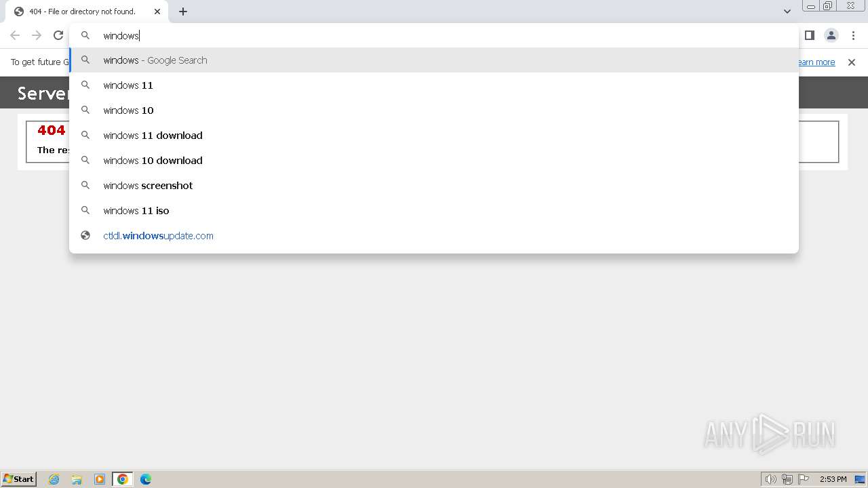Select 'windows 11 iso' suggestion

434,211
